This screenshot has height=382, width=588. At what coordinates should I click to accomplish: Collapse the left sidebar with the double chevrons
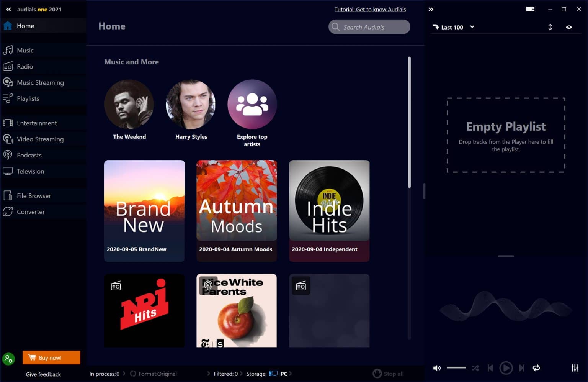click(8, 9)
